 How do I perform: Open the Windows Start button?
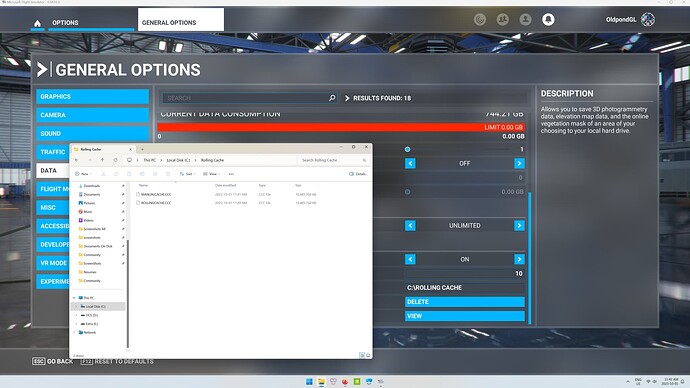click(309, 381)
